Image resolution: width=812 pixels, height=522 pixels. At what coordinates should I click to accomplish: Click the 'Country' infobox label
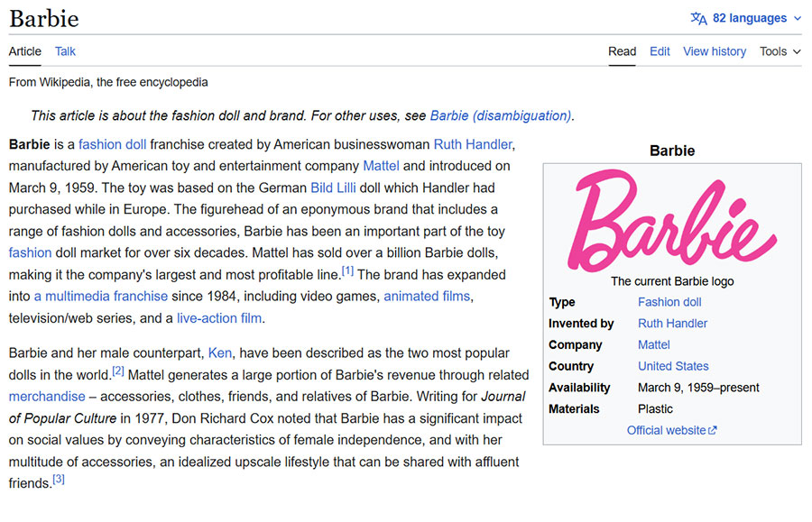click(571, 366)
